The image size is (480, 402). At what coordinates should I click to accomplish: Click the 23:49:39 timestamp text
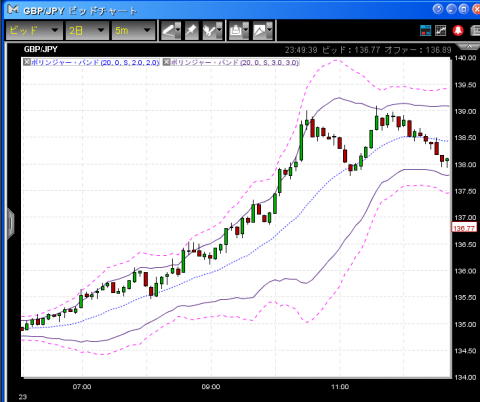(x=301, y=50)
